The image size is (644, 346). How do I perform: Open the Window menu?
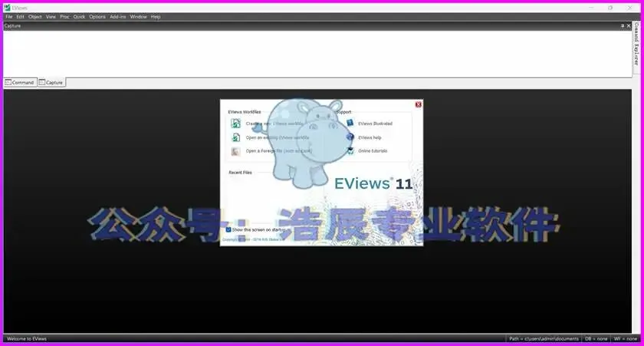tap(139, 17)
